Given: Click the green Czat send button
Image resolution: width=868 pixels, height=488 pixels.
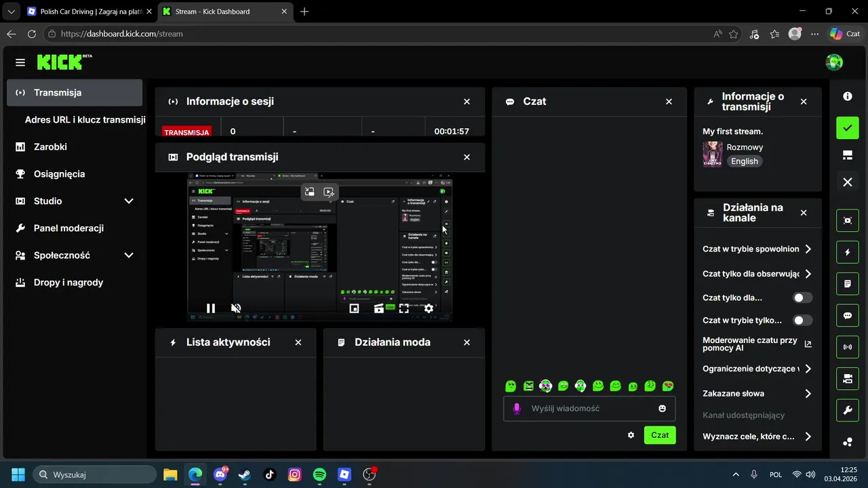Looking at the screenshot, I should click(x=660, y=435).
